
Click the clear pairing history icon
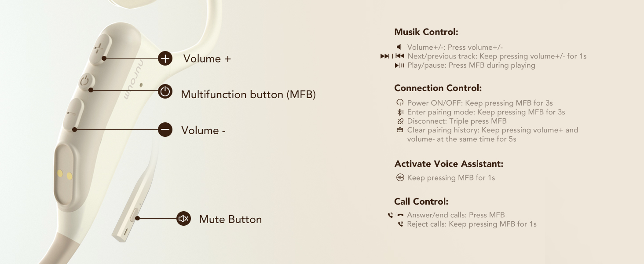coord(400,130)
